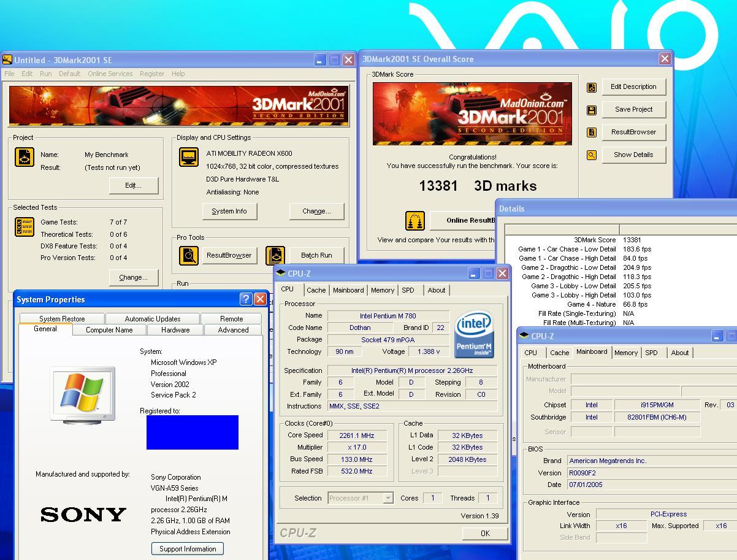This screenshot has width=737, height=560.
Task: Switch to the Memory tab in front CPU-Z
Action: (383, 290)
